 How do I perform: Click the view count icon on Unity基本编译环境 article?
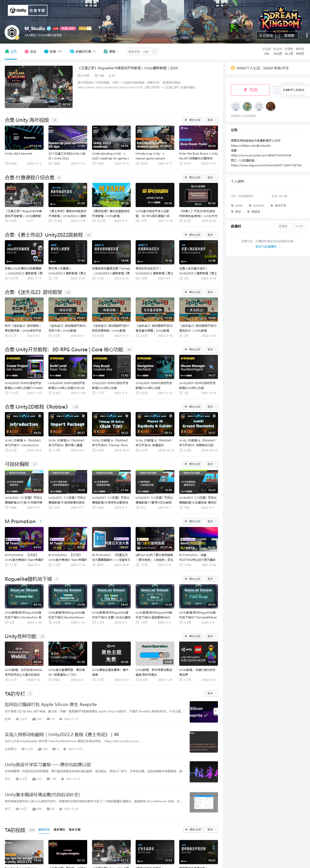[17, 809]
